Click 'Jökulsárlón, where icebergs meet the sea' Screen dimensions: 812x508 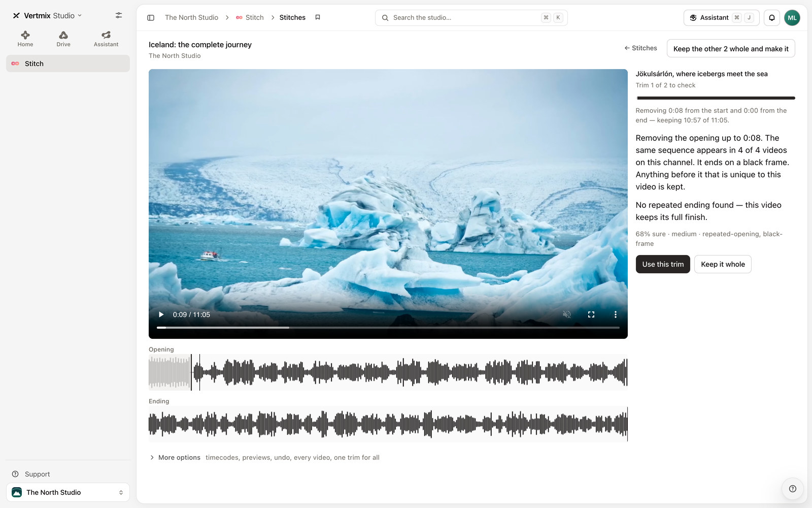point(701,74)
